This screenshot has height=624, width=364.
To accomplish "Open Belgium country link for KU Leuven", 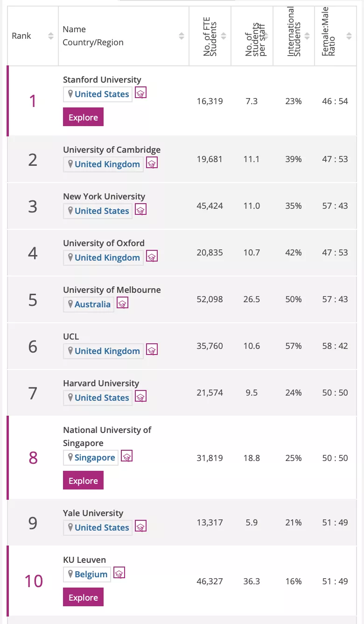I will click(91, 574).
